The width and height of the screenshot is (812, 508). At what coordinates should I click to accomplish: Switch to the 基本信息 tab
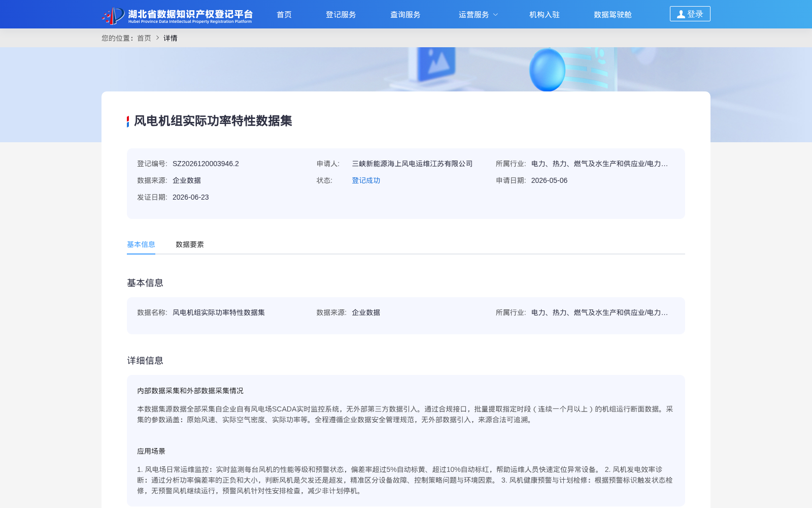pyautogui.click(x=141, y=244)
